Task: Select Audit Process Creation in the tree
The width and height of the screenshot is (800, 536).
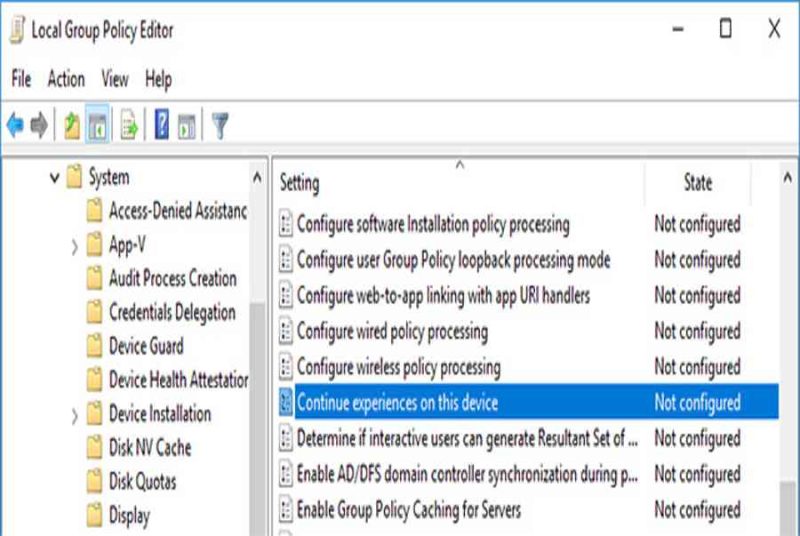Action: [x=173, y=278]
